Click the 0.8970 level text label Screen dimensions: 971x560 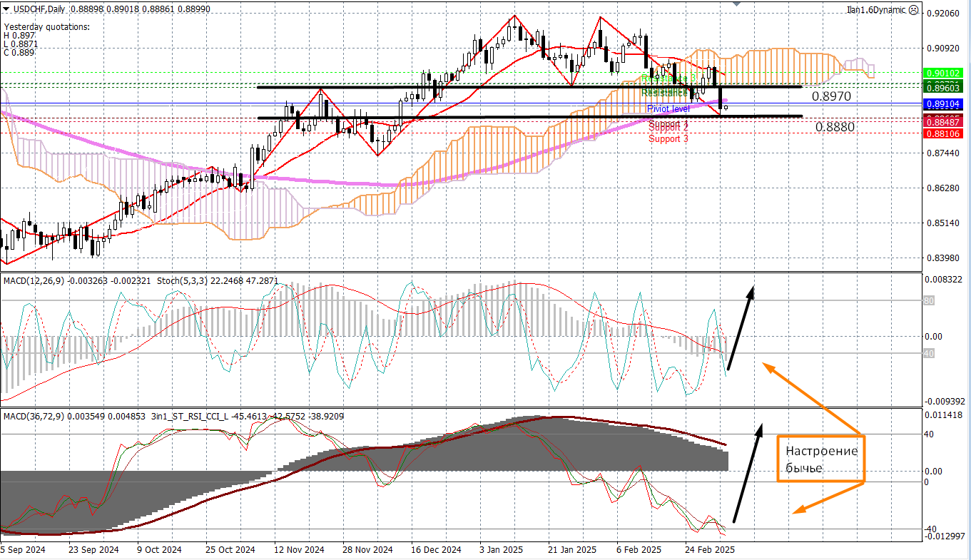[x=831, y=96]
